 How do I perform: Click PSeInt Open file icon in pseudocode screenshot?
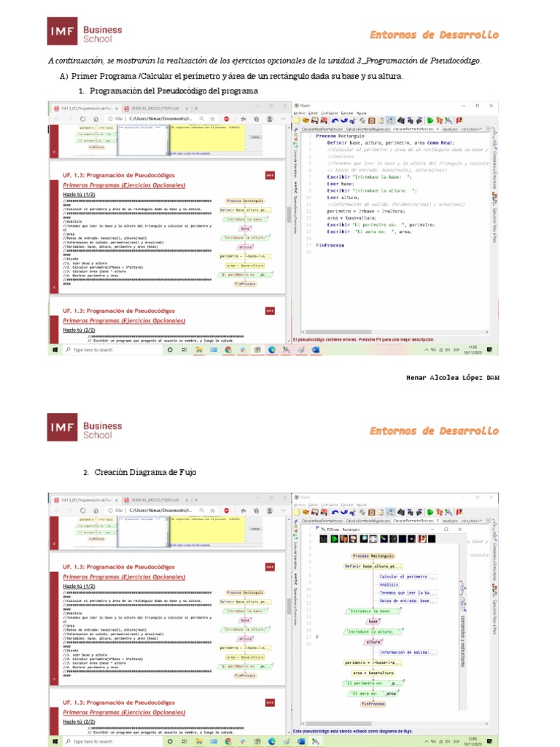pyautogui.click(x=306, y=120)
